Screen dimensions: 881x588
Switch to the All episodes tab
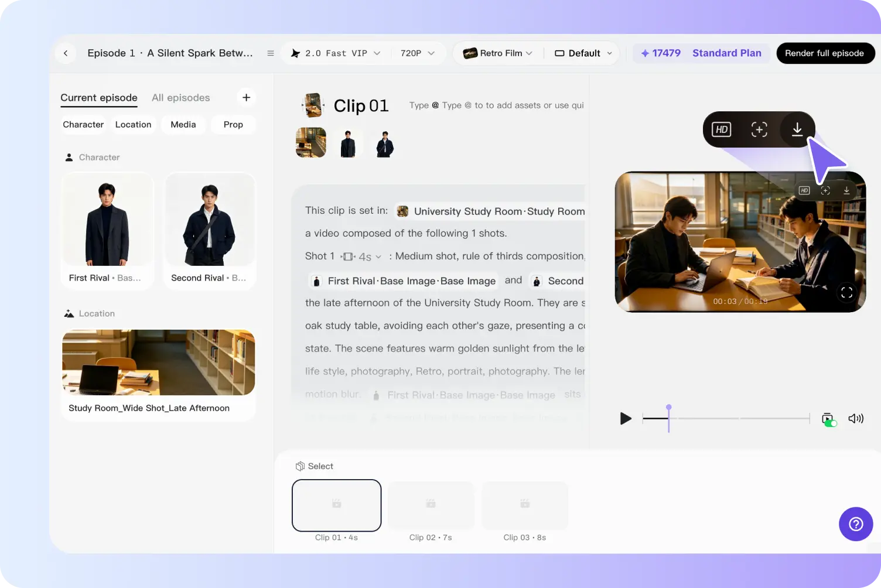[x=181, y=98]
